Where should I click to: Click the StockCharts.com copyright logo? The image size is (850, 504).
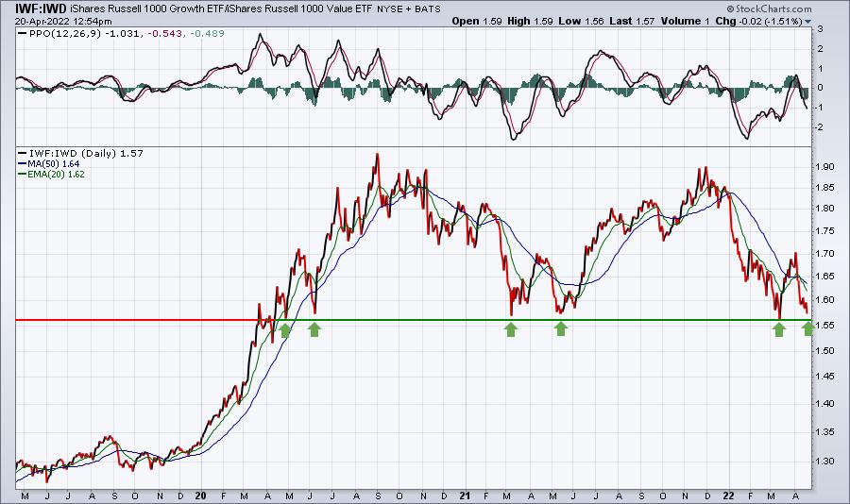click(x=769, y=8)
